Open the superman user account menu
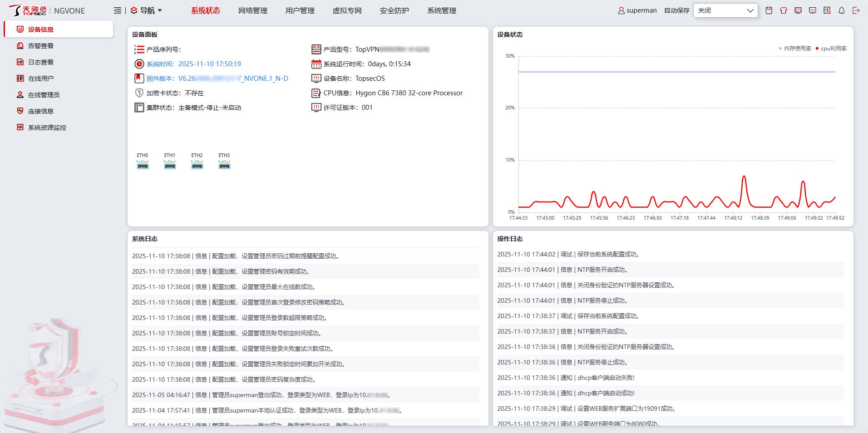 (x=637, y=10)
